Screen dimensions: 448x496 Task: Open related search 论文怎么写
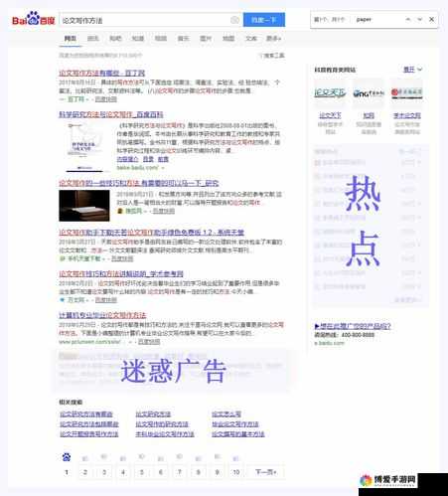click(x=226, y=414)
